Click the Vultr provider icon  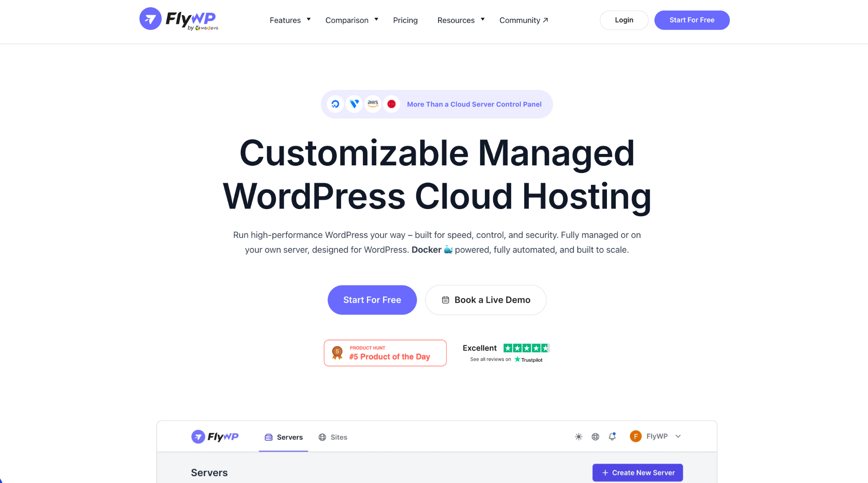pos(354,104)
